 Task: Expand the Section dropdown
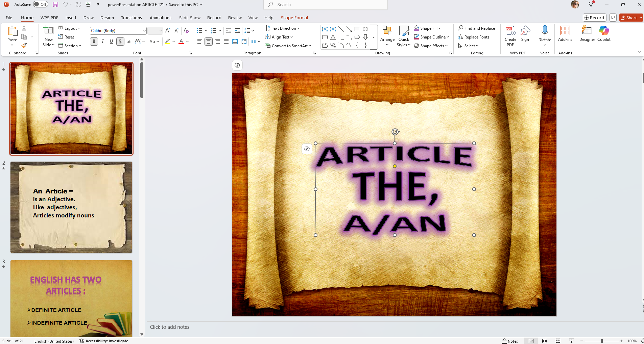click(x=69, y=46)
